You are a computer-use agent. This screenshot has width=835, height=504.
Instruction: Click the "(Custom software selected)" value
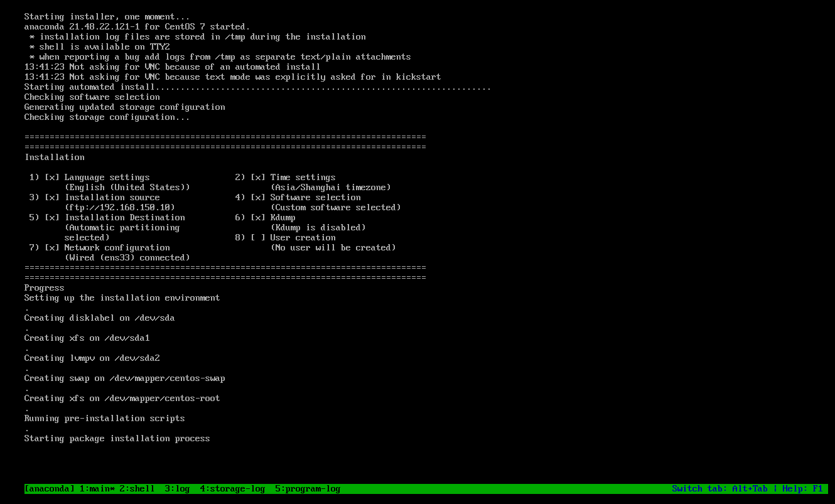(x=336, y=208)
